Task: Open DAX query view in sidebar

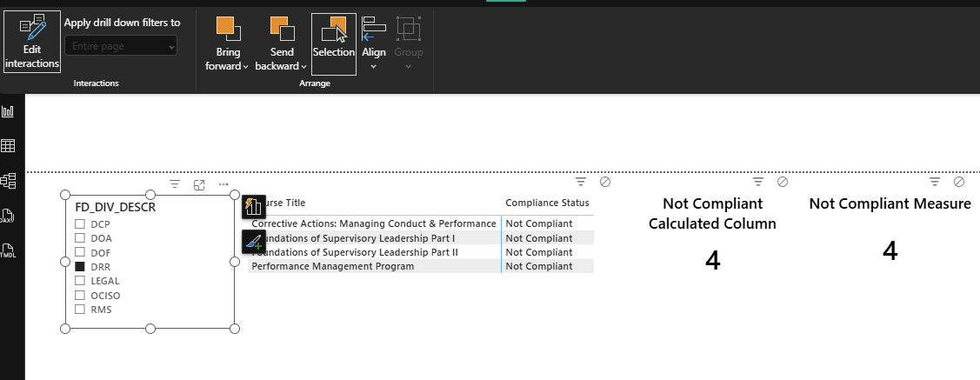Action: (8, 217)
